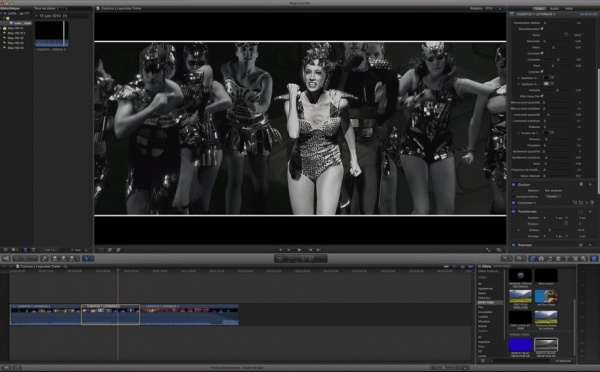
Task: Click the Transform icon below the viewer
Action: pos(101,250)
